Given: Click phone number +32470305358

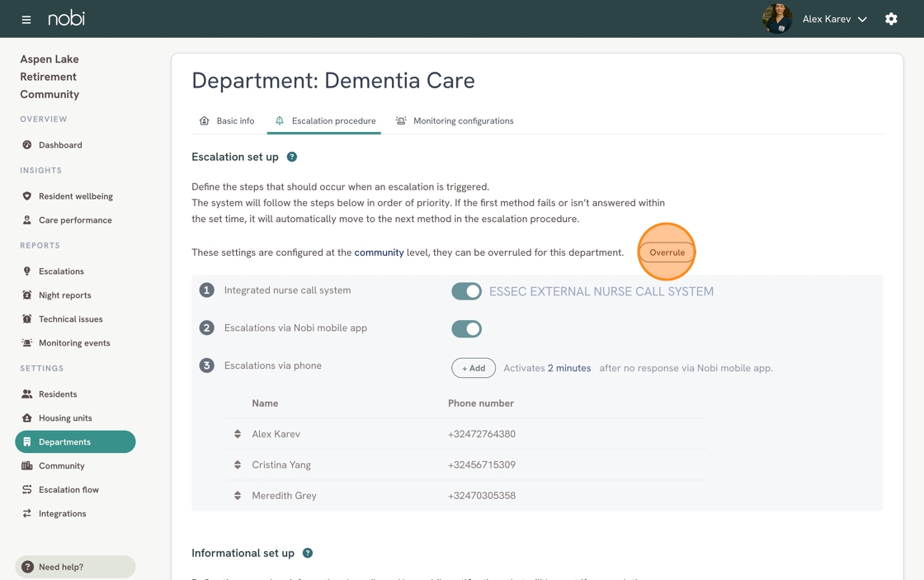Looking at the screenshot, I should pyautogui.click(x=482, y=495).
